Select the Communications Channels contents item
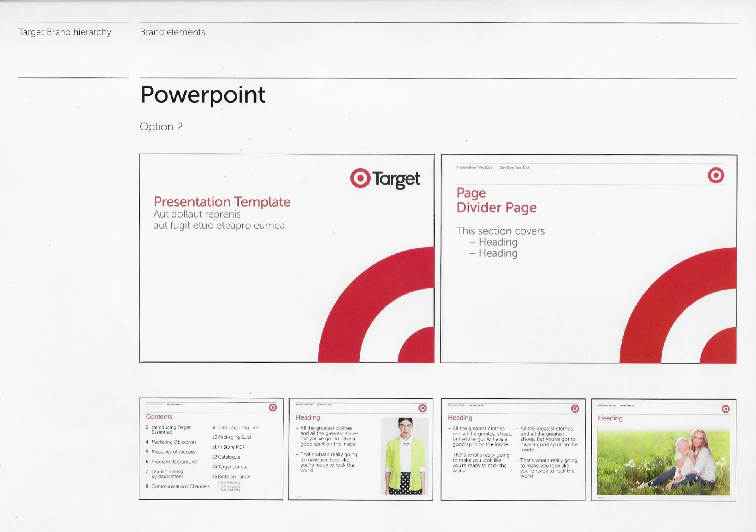Image resolution: width=756 pixels, height=532 pixels. (x=180, y=486)
